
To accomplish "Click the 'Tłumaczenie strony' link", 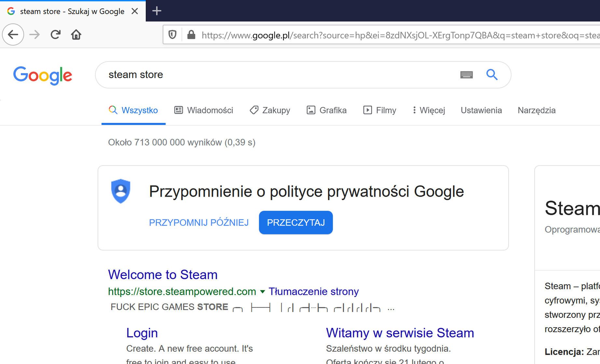I will [x=314, y=291].
